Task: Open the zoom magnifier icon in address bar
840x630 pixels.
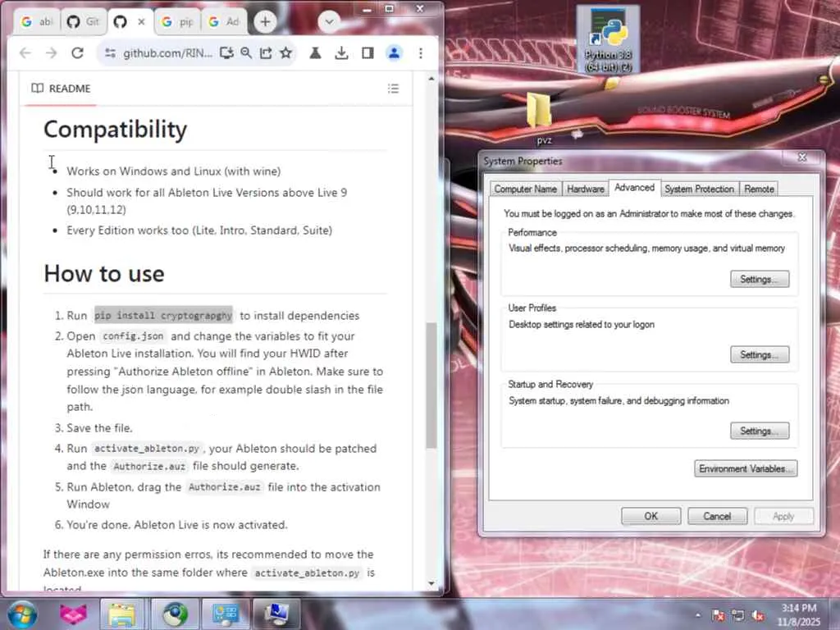Action: pyautogui.click(x=246, y=52)
